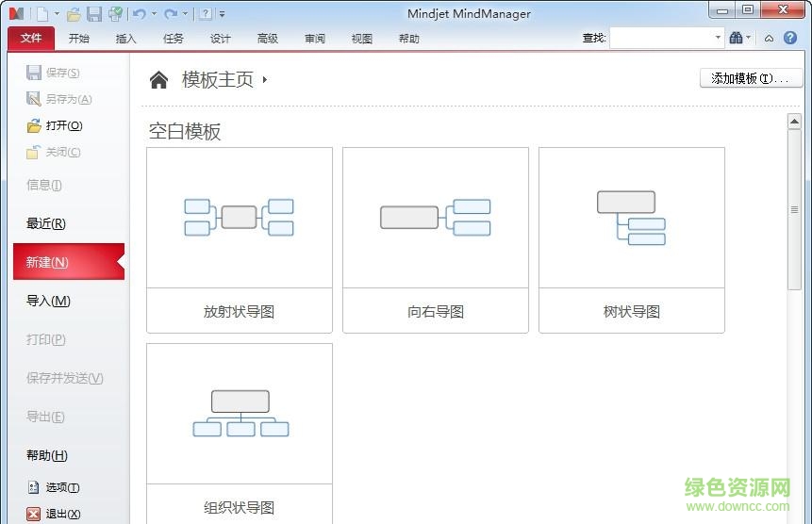Click the home icon for template home
Image resolution: width=812 pixels, height=524 pixels.
[x=159, y=80]
